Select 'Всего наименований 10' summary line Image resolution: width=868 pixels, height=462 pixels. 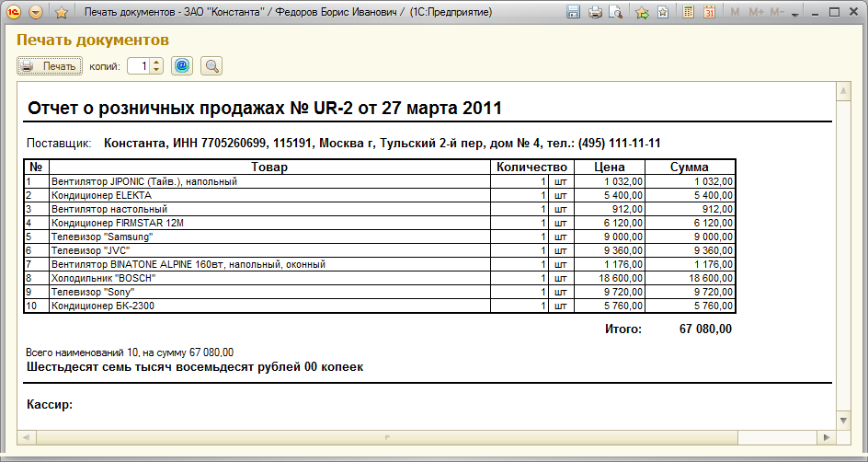click(x=130, y=352)
